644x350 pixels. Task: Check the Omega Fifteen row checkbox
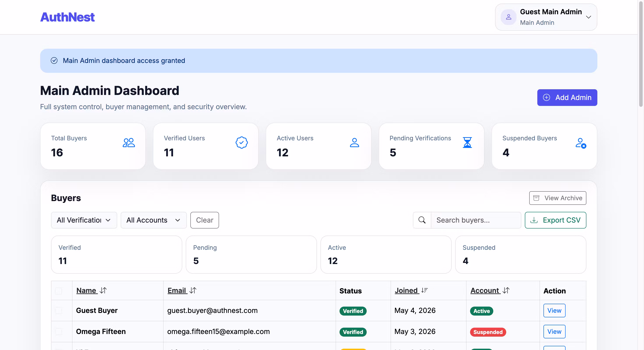click(x=58, y=332)
